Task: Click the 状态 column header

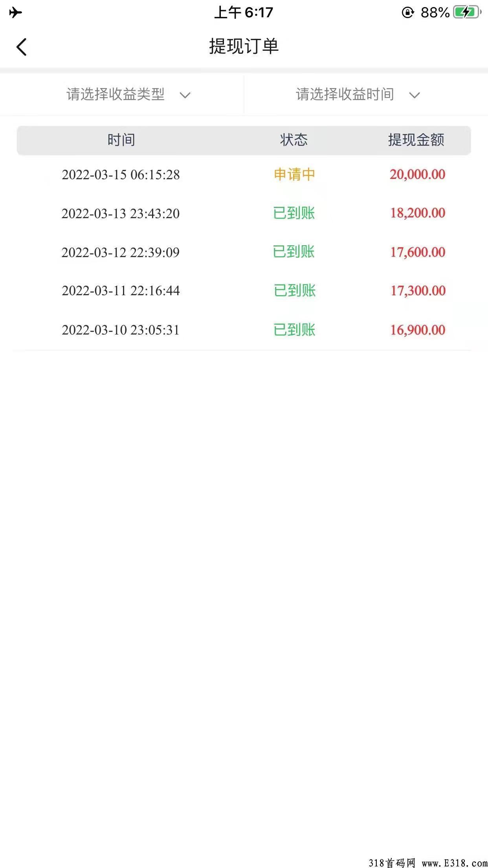Action: pos(294,140)
